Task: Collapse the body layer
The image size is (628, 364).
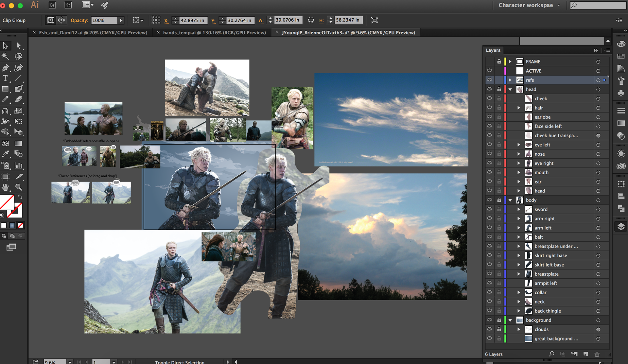Action: pyautogui.click(x=510, y=200)
